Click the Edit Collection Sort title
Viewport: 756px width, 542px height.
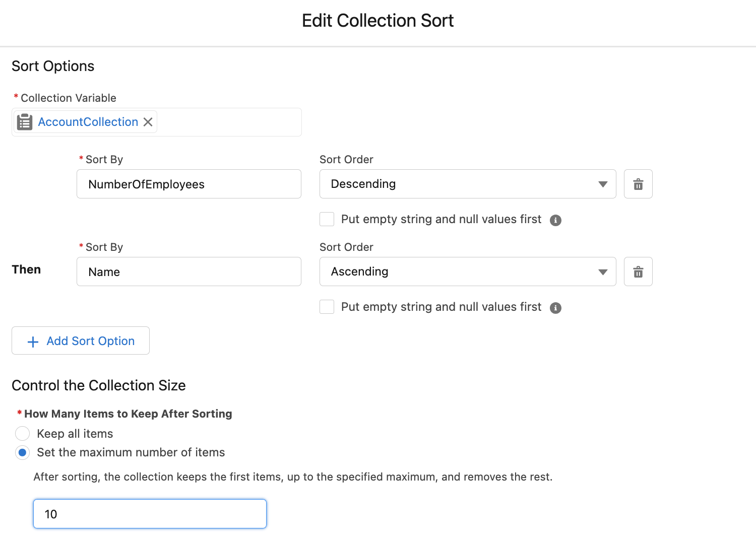pos(377,21)
